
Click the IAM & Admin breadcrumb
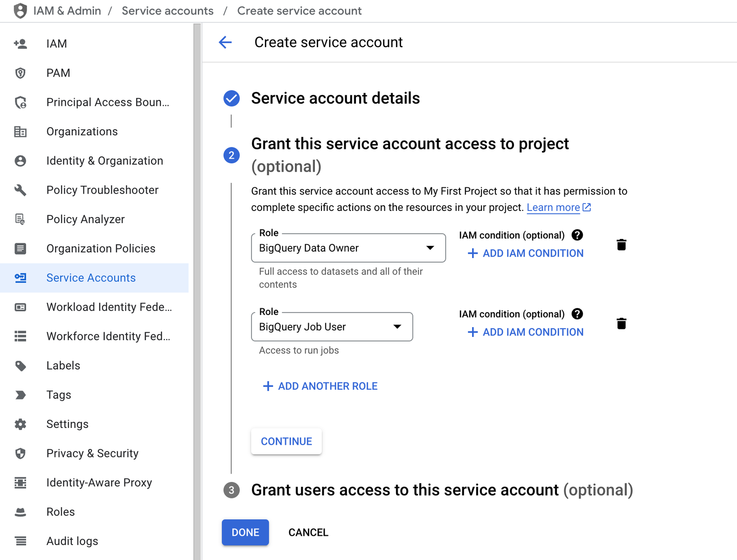pos(67,11)
